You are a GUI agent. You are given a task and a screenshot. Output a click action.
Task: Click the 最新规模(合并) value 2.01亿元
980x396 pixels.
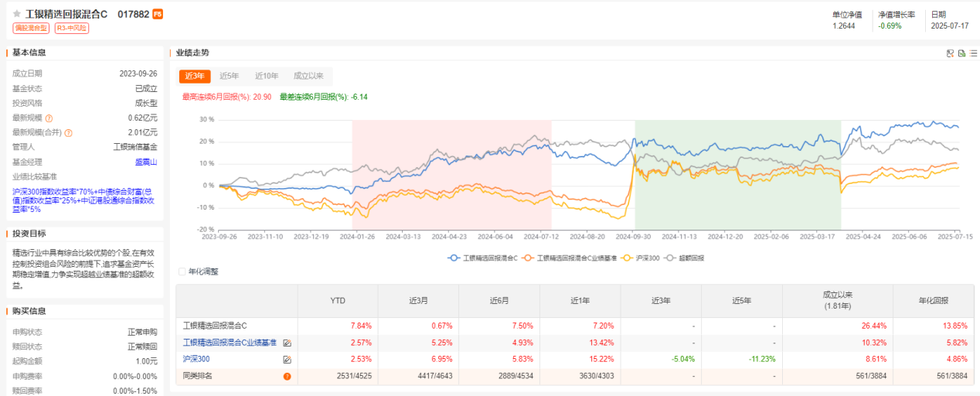click(143, 133)
